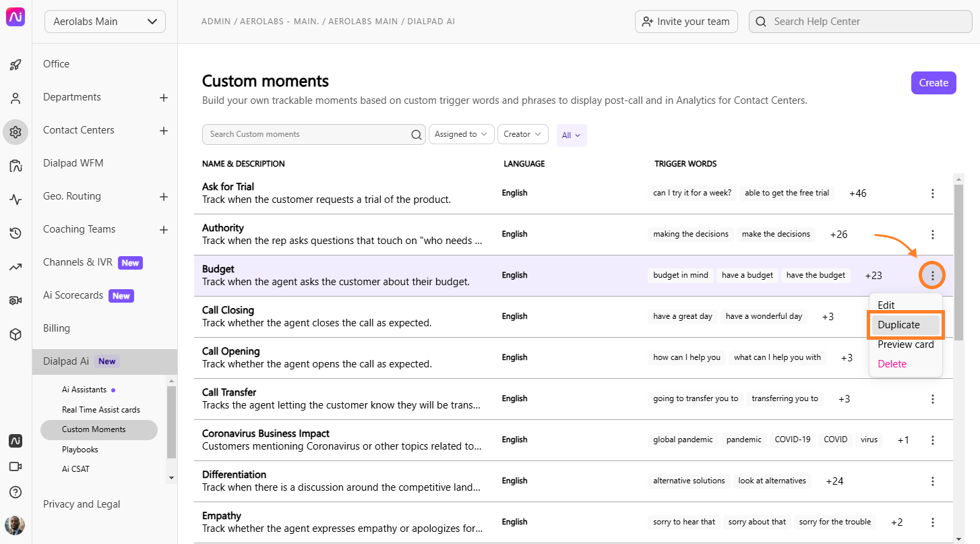Image resolution: width=980 pixels, height=544 pixels.
Task: Choose Preview card from the context menu
Action: [906, 344]
